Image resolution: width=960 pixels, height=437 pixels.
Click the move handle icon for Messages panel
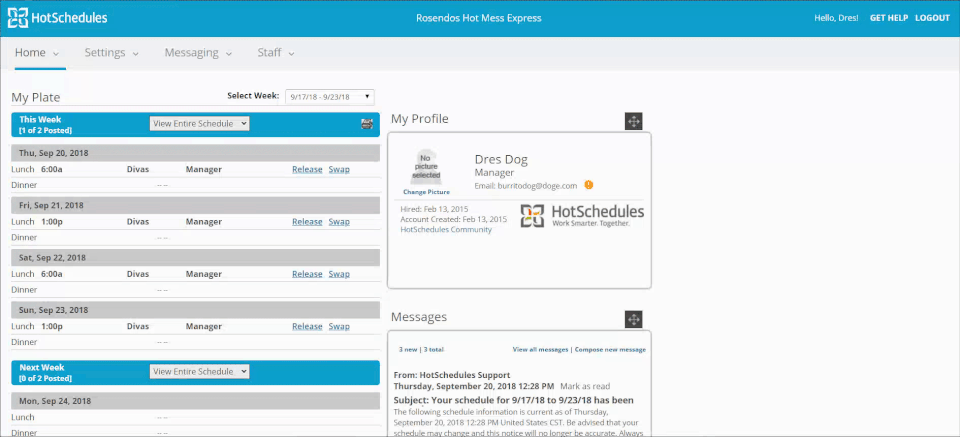[x=634, y=319]
